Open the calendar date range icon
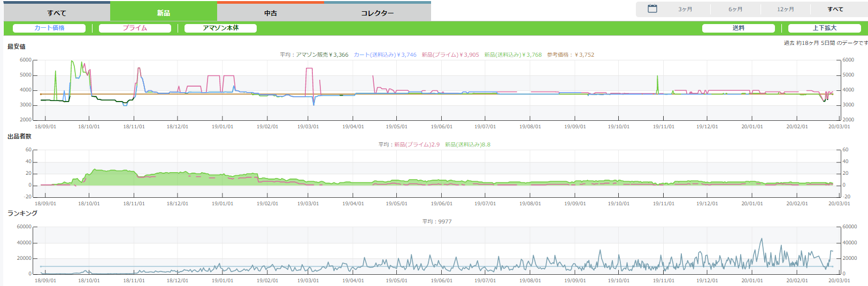Screen dimensions: 868x286 click(x=652, y=9)
